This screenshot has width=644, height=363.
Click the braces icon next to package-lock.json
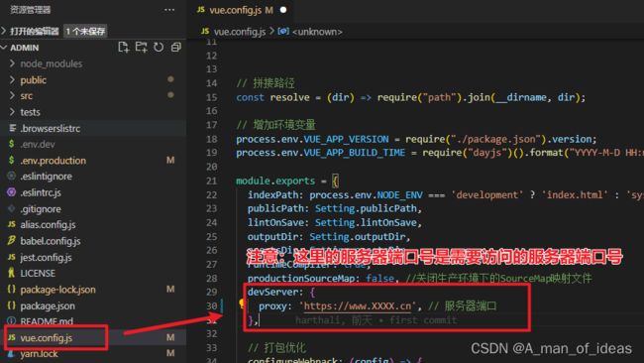(x=12, y=289)
